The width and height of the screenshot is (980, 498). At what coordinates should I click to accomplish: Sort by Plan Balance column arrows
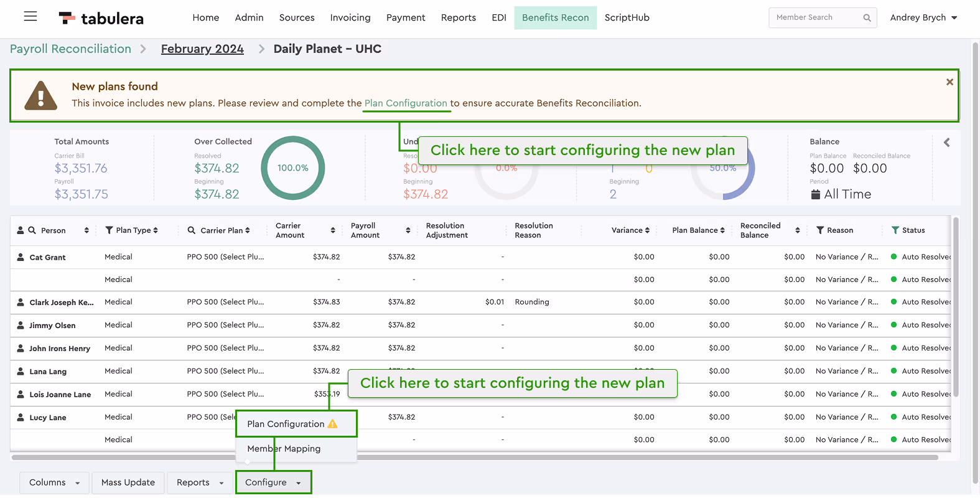tap(723, 230)
